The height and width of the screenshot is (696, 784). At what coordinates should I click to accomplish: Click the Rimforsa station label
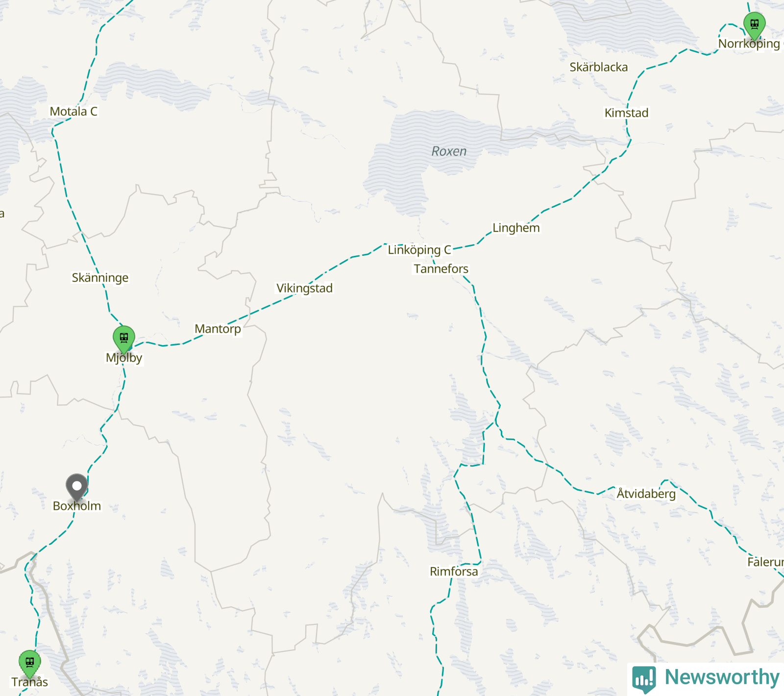coord(454,572)
